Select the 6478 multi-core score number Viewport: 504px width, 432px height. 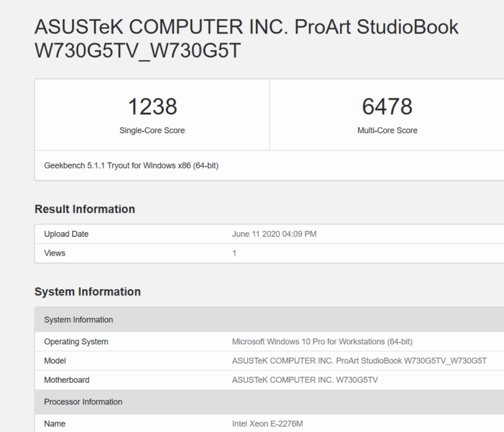tap(387, 106)
